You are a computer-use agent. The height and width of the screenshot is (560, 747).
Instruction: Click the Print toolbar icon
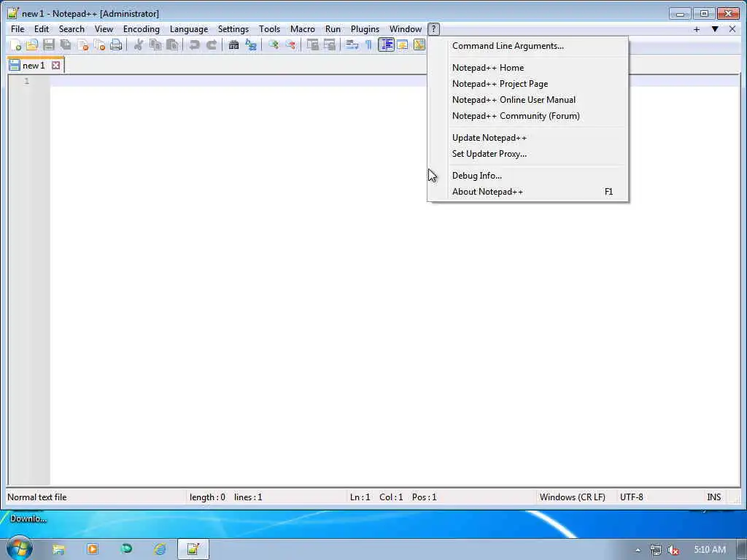tap(116, 45)
